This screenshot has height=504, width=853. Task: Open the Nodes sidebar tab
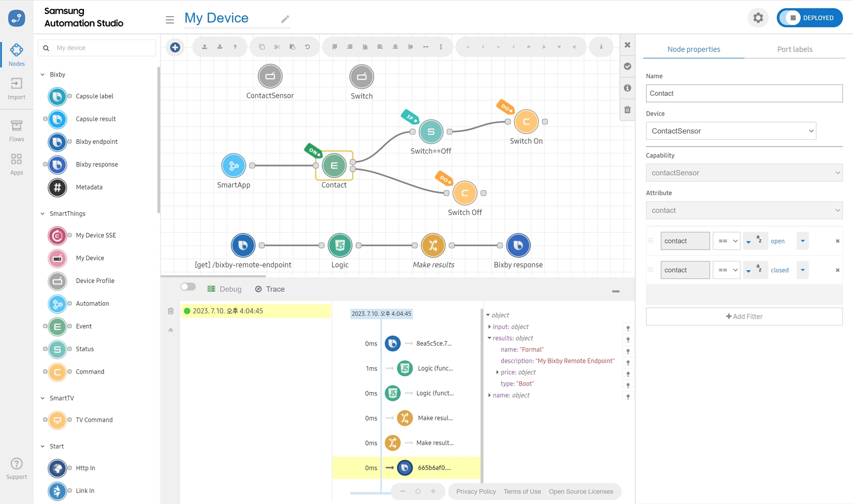(x=17, y=55)
